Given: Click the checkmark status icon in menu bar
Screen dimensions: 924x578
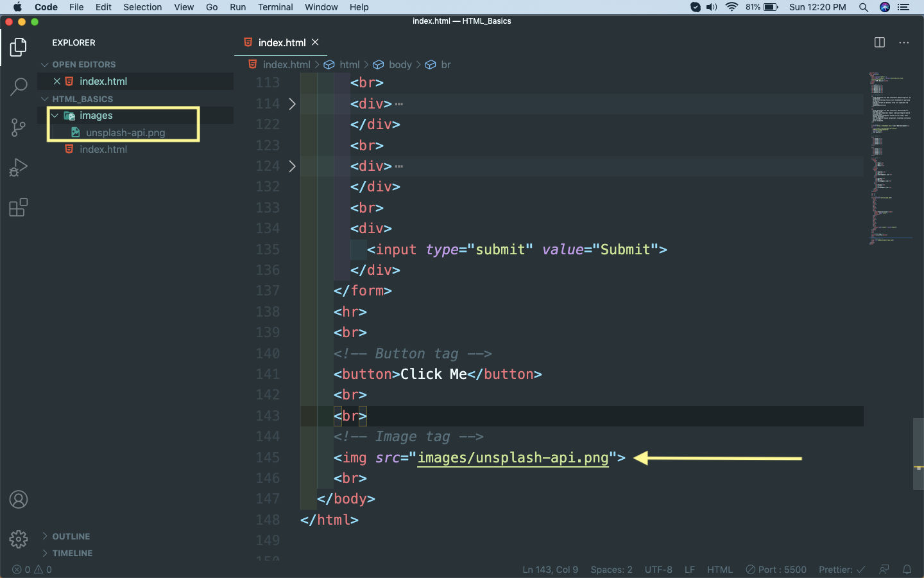Looking at the screenshot, I should tap(696, 7).
